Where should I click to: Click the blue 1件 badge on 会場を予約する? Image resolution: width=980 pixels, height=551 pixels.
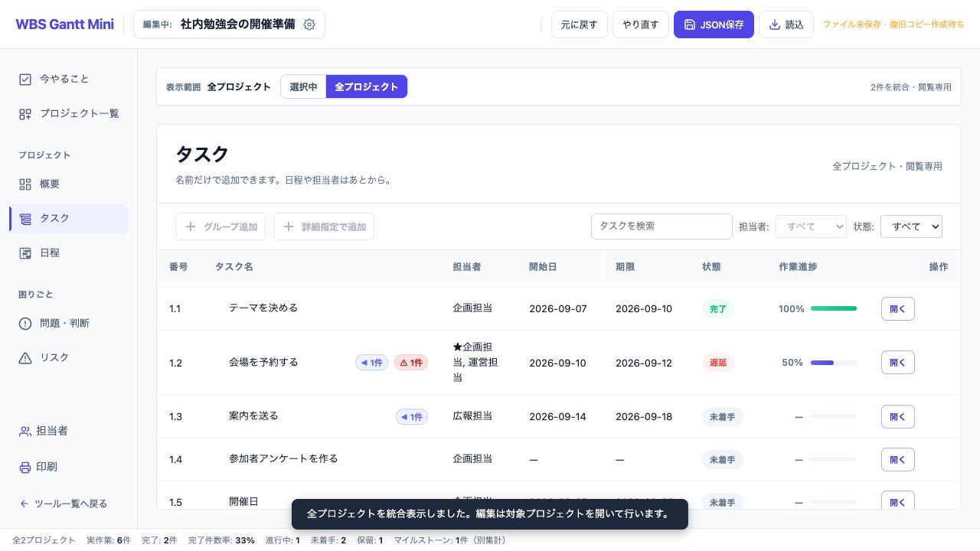(x=371, y=363)
